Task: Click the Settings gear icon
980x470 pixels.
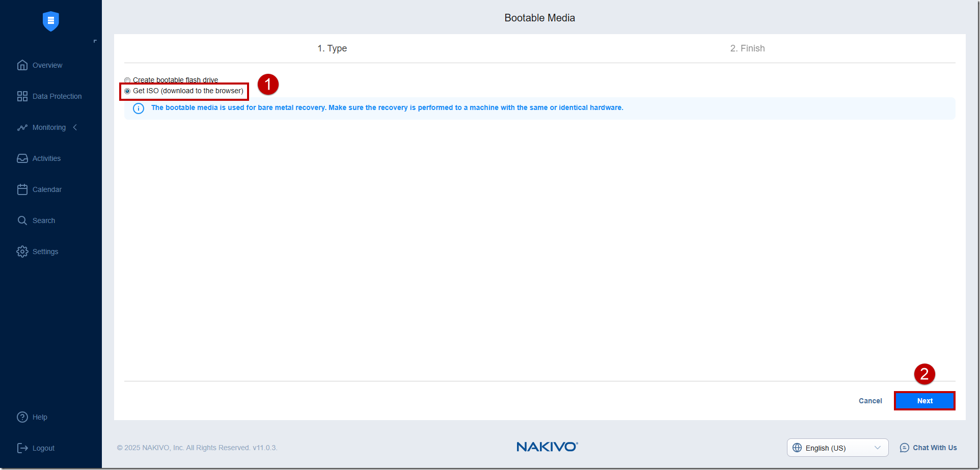Action: click(x=22, y=252)
